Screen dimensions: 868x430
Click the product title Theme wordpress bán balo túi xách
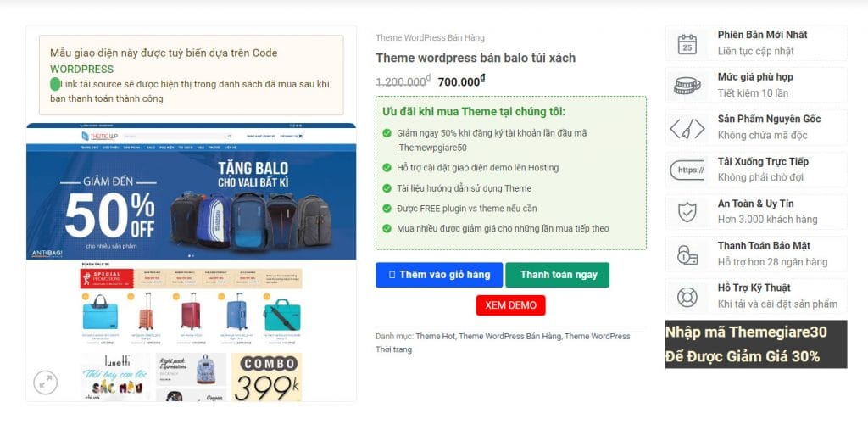476,58
